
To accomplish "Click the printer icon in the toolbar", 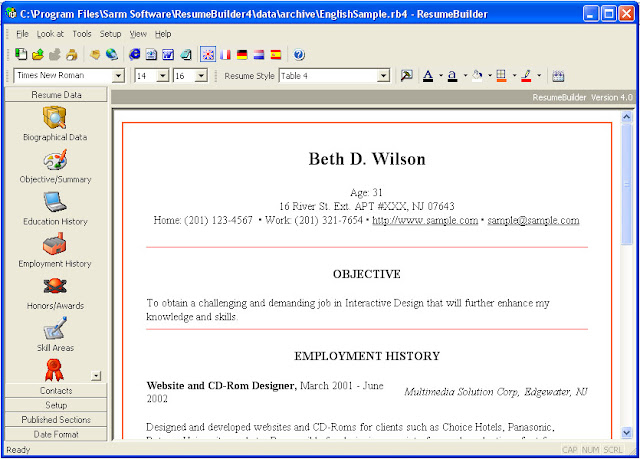I will coord(72,54).
